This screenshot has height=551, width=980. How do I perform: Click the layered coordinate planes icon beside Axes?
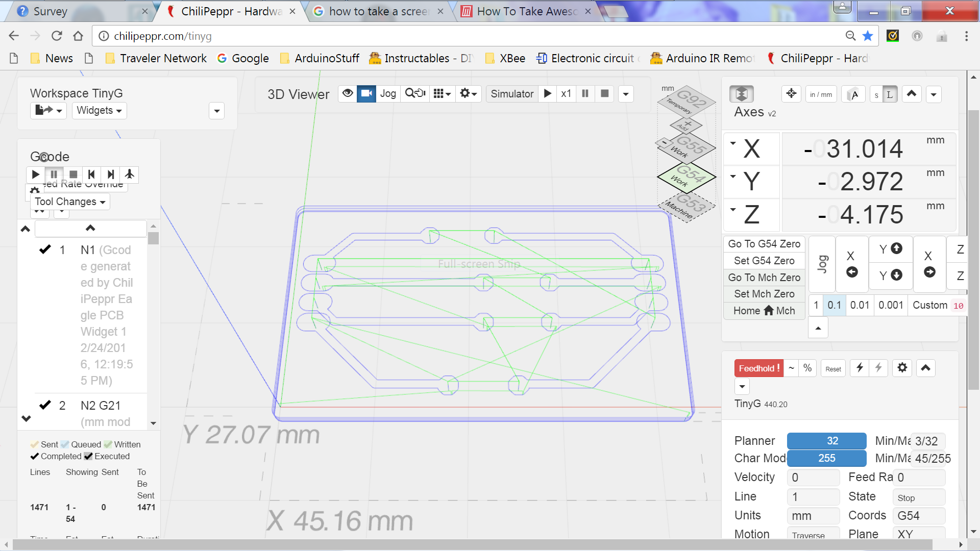tap(742, 94)
